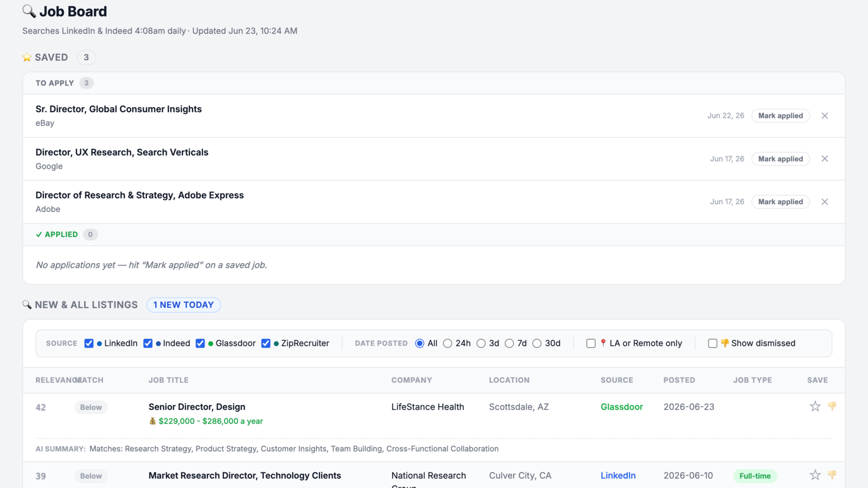Mark the Adobe Express job as applied
Image resolution: width=868 pixels, height=488 pixels.
tap(781, 202)
